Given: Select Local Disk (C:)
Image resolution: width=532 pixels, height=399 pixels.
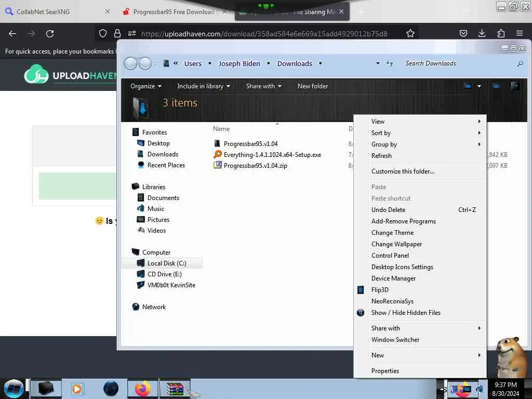Looking at the screenshot, I should [167, 263].
